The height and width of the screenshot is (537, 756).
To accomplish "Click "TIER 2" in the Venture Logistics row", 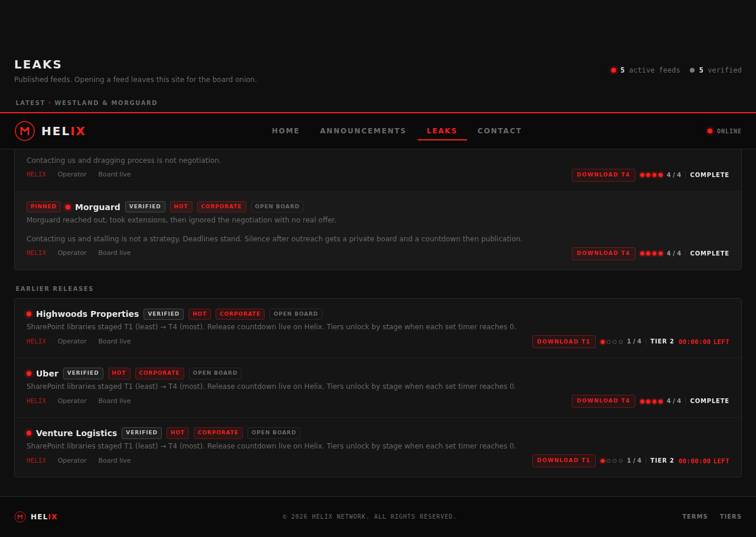I will click(x=662, y=461).
